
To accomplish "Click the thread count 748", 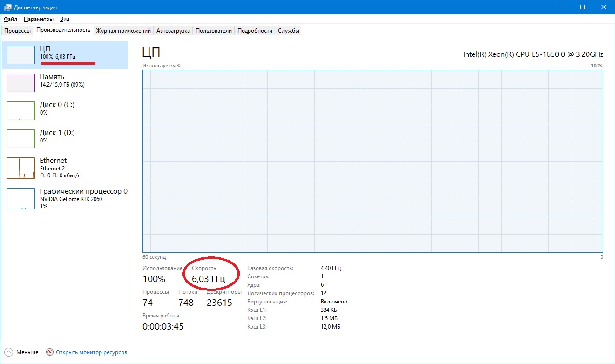I will (x=186, y=303).
